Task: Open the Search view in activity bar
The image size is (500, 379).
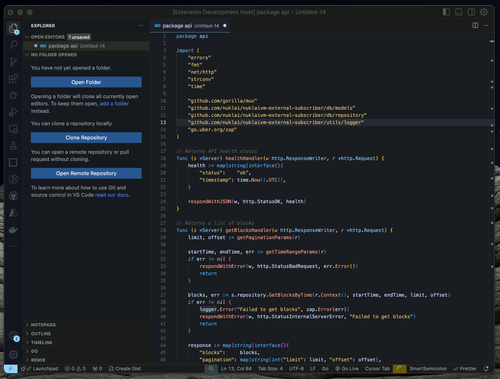Action: pyautogui.click(x=13, y=45)
